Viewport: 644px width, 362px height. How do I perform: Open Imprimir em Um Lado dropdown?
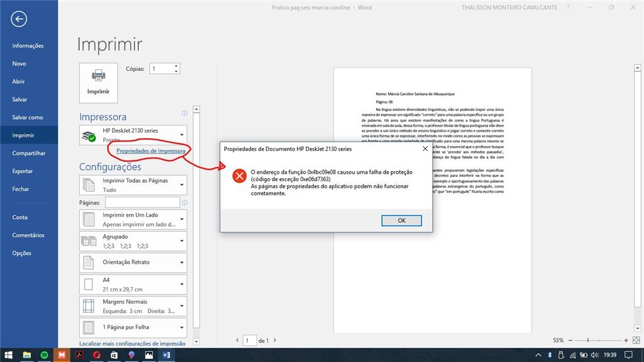[x=133, y=219]
